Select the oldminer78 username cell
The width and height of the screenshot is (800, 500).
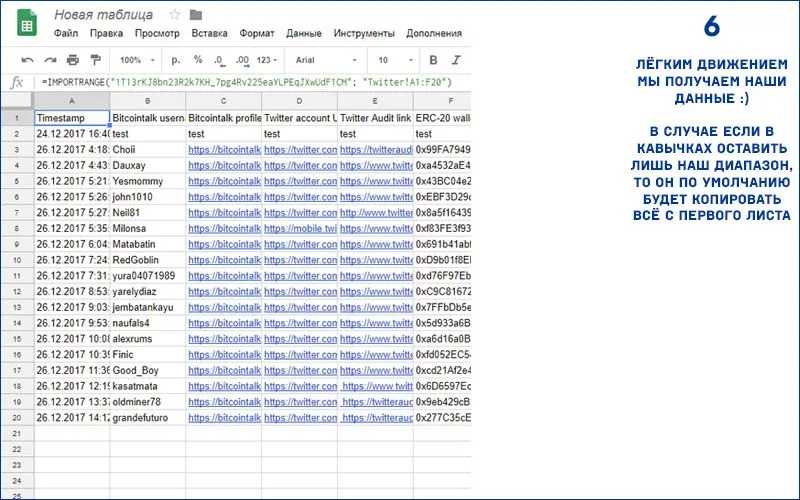click(x=147, y=402)
